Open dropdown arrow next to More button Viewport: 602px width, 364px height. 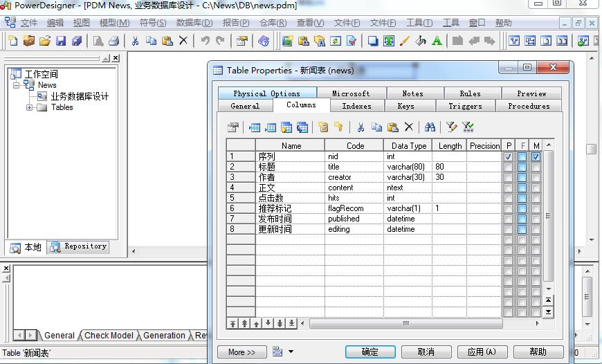[291, 352]
